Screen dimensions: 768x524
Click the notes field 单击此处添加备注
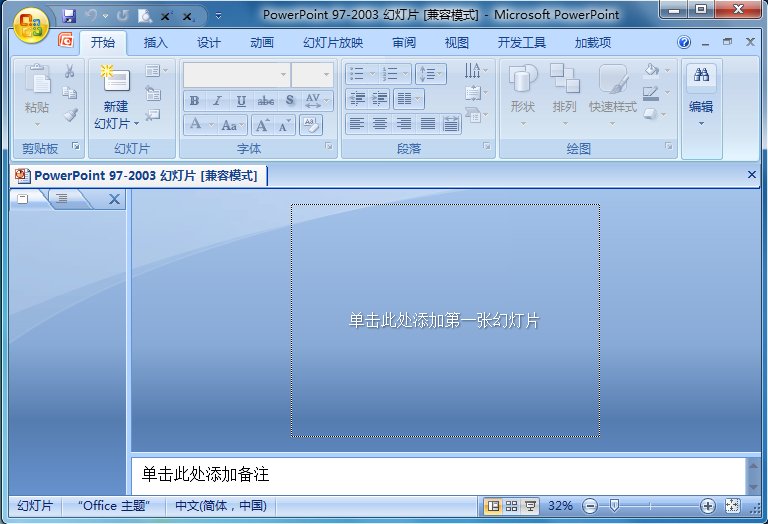click(438, 475)
